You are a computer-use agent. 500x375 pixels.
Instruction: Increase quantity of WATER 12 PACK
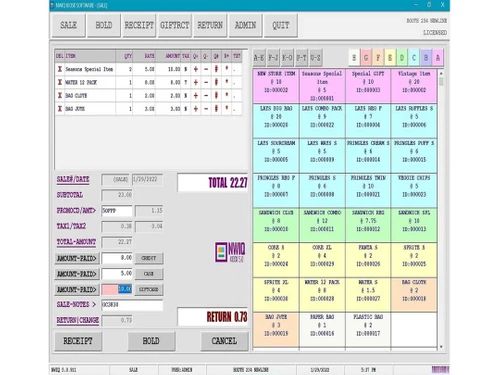click(x=196, y=82)
